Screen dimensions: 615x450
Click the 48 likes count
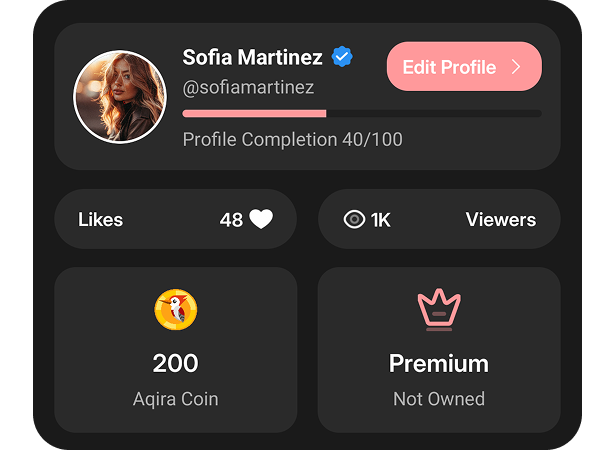(231, 220)
